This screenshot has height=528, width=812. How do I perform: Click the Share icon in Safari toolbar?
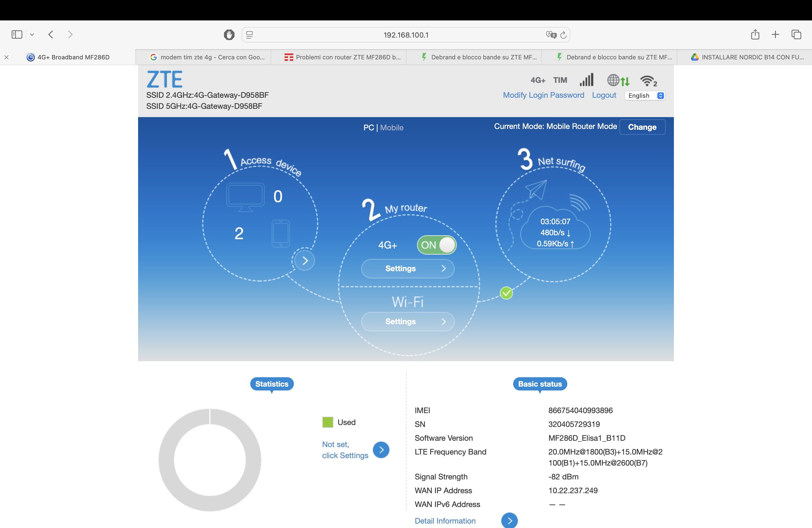[755, 35]
